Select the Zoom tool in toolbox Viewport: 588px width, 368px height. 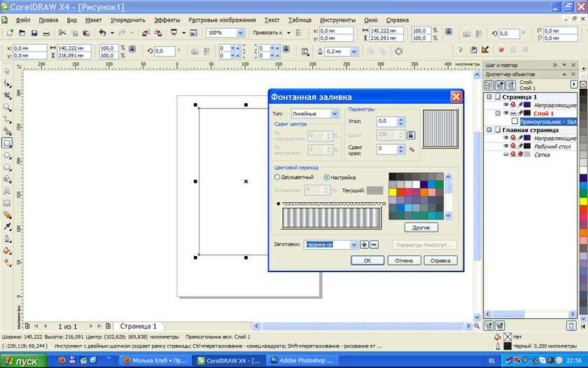click(7, 107)
